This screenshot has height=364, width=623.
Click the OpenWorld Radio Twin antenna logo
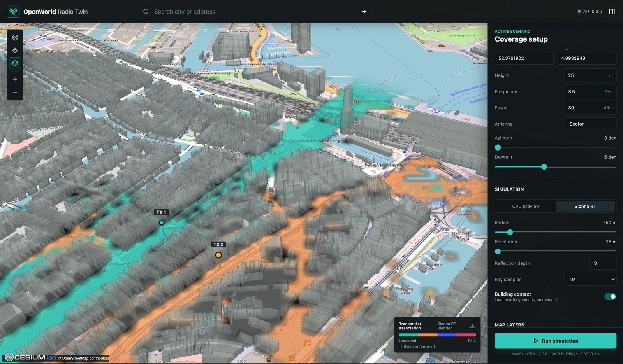click(13, 12)
